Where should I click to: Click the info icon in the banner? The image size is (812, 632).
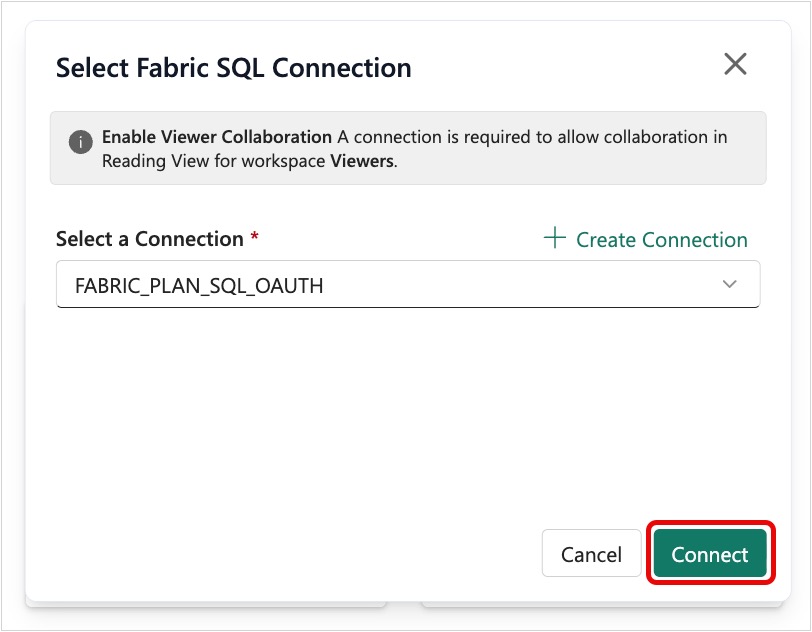pos(80,142)
